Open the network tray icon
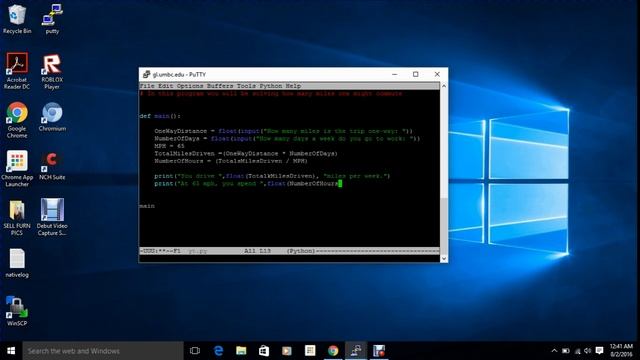640x360 pixels. pyautogui.click(x=577, y=351)
